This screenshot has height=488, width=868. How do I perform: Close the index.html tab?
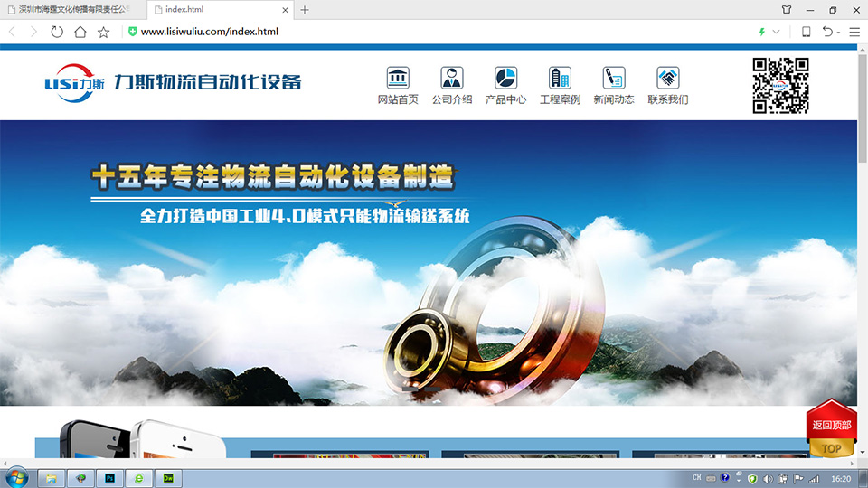(x=287, y=10)
